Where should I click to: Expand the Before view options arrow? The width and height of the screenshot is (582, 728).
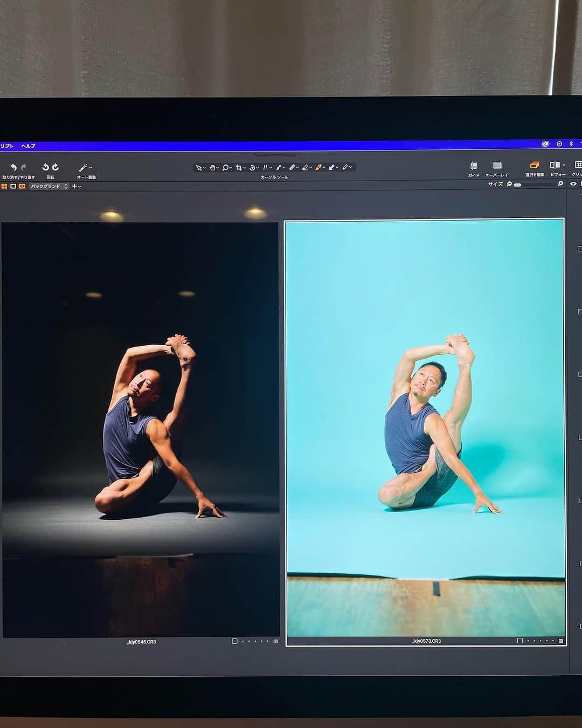coord(564,165)
